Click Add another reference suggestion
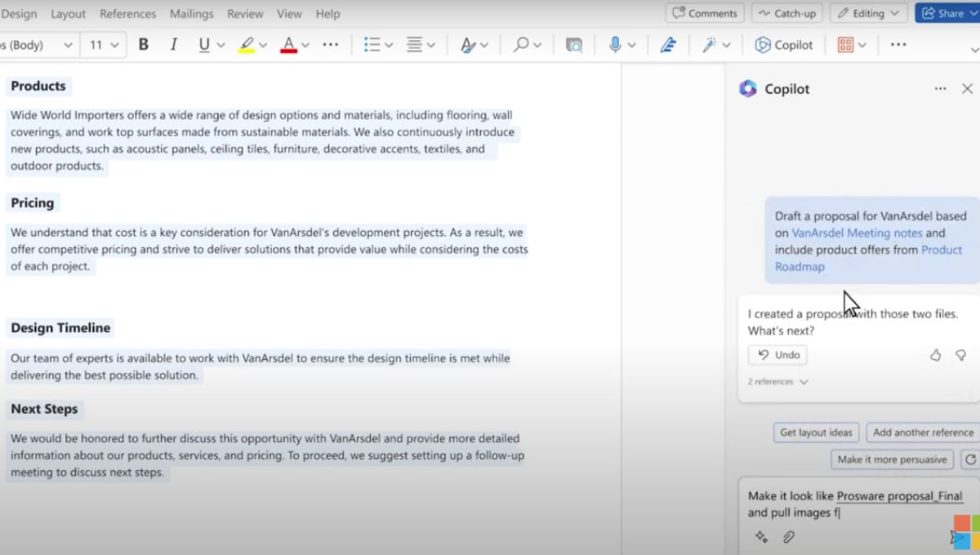 pyautogui.click(x=923, y=433)
